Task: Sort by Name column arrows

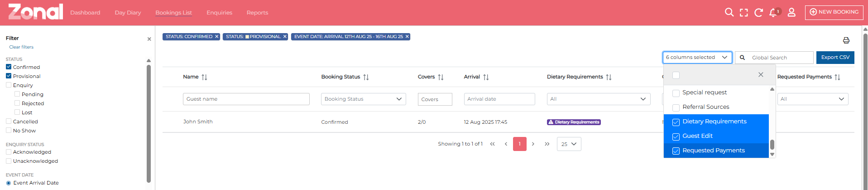Action: (204, 77)
